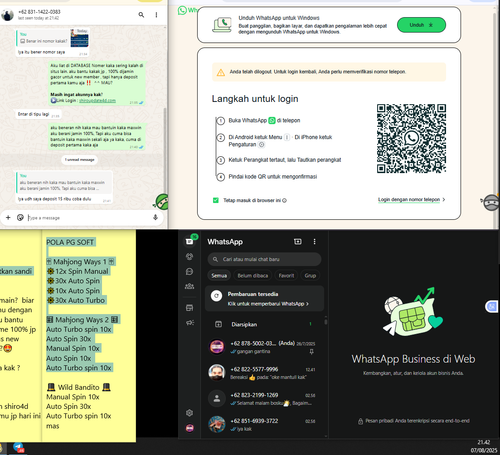Viewport: 500px width, 455px height.
Task: Open the emoji picker in message bar
Action: [20, 217]
